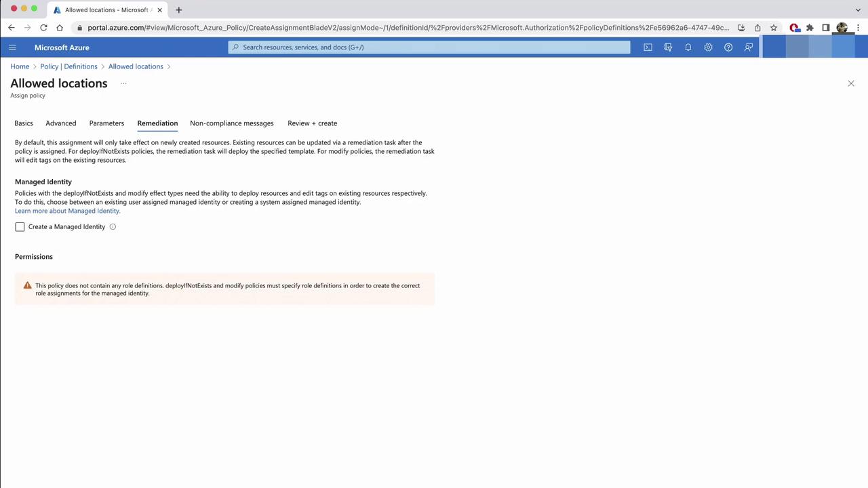Screen dimensions: 868x488
Task: Close the Allowed locations browser tab
Action: [x=159, y=10]
